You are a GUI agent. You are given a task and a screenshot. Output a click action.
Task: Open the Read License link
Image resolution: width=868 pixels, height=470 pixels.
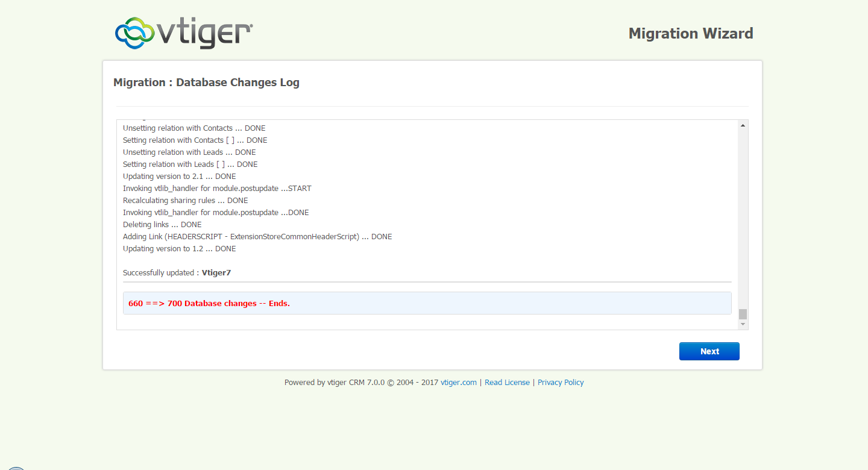coord(507,383)
